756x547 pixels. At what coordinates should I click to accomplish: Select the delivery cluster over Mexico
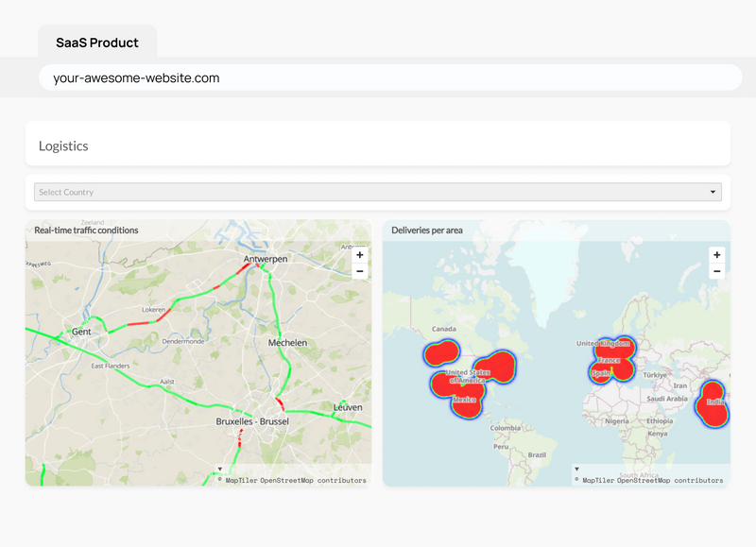(x=466, y=402)
